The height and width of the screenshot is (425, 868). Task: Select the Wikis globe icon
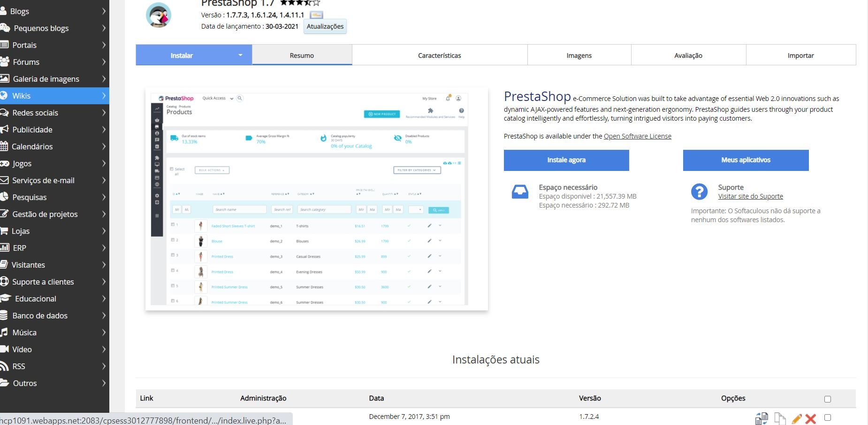tap(4, 95)
